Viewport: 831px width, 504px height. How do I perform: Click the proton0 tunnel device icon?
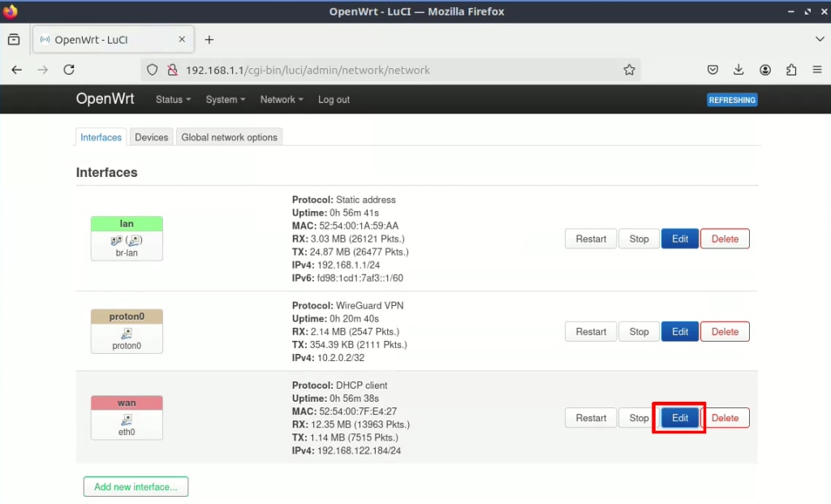pos(127,334)
